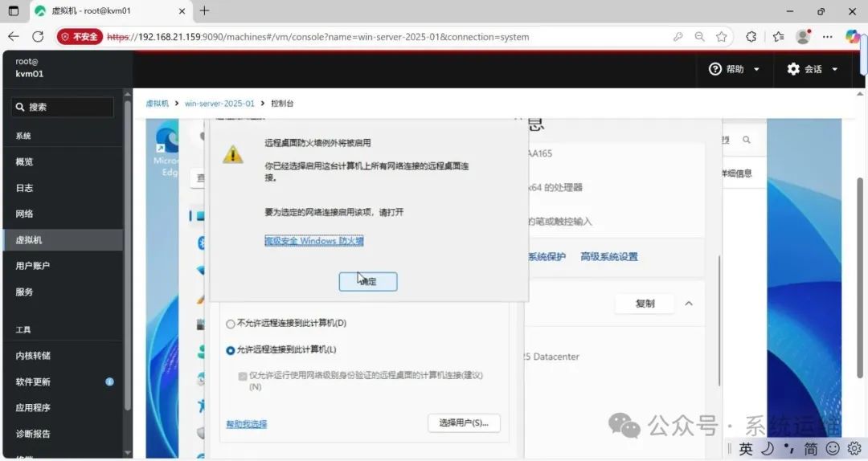Image resolution: width=868 pixels, height=461 pixels.
Task: Click the 简 simplified Chinese toggle
Action: (x=810, y=448)
